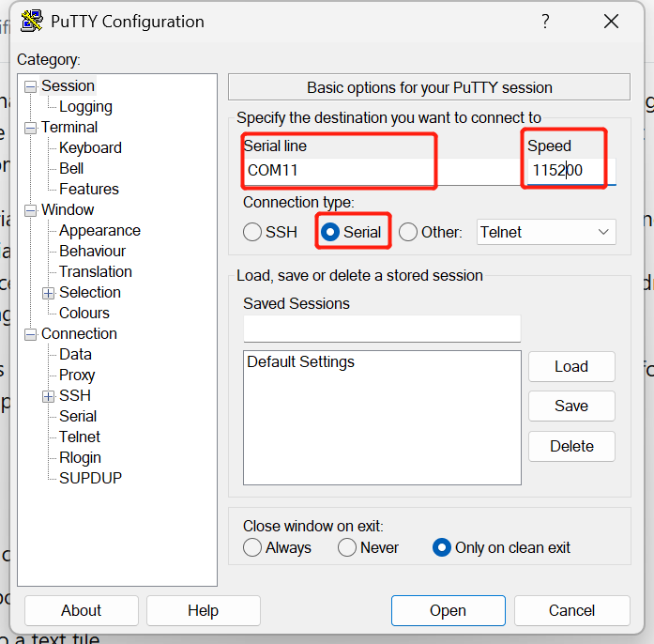Viewport: 654px width, 644px height.
Task: Open the Logging category page
Action: [x=85, y=107]
